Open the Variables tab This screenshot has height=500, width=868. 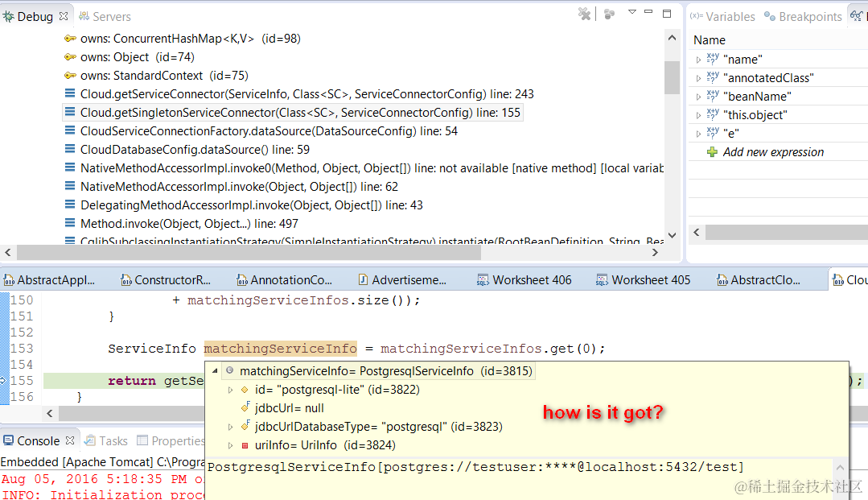pyautogui.click(x=723, y=17)
